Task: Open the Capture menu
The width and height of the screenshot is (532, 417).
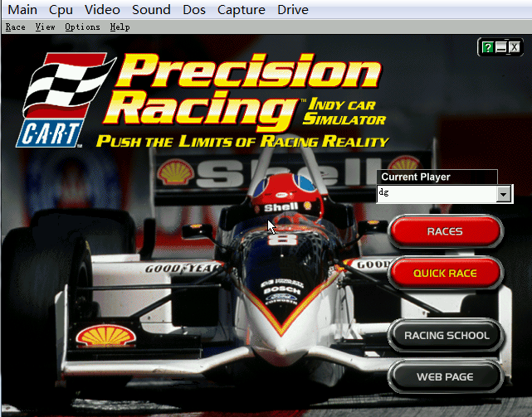Action: (x=242, y=10)
